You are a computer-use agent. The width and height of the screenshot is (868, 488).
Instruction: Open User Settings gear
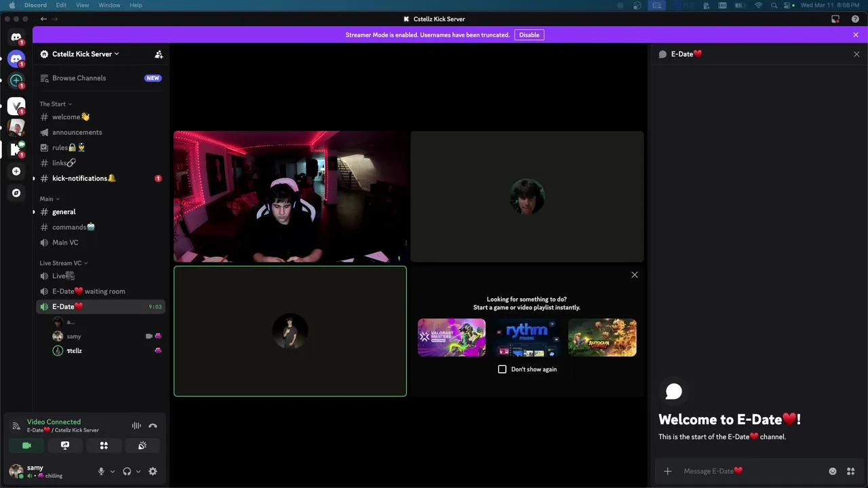[153, 471]
